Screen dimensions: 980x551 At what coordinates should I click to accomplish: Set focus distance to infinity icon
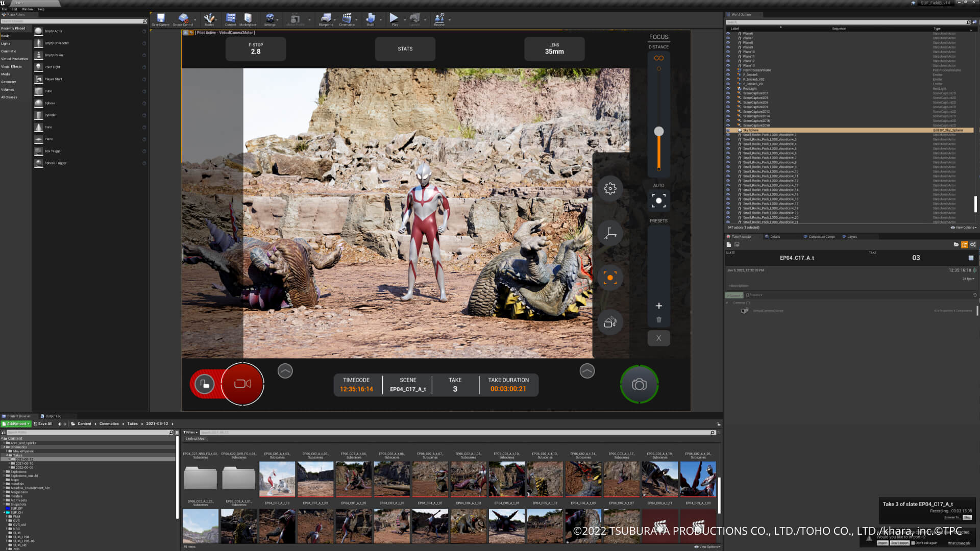(659, 58)
